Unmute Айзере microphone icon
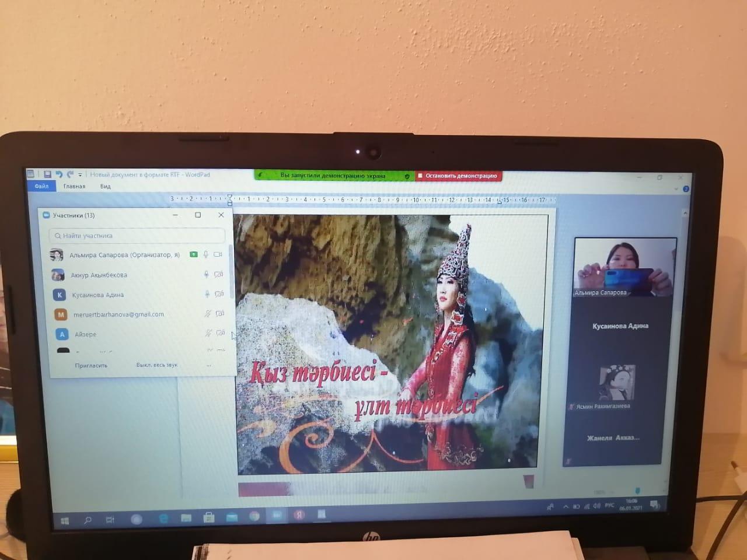Viewport: 747px width, 560px height. [208, 334]
